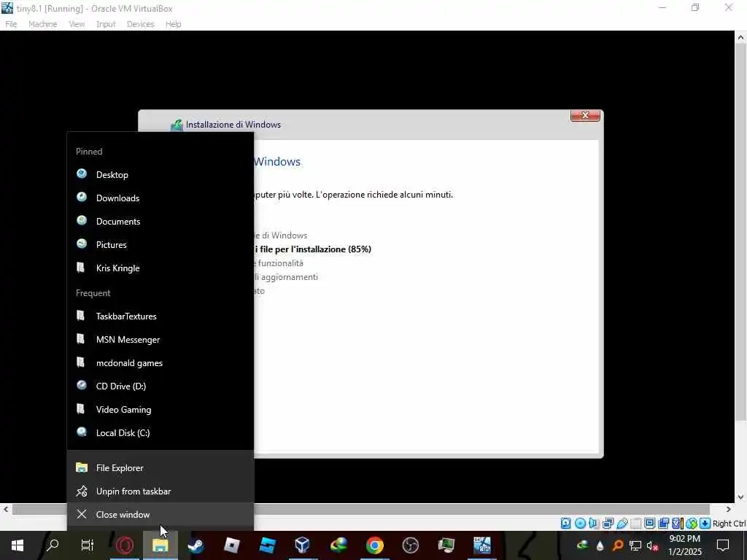Open network status tray icon
This screenshot has height=560, width=747.
click(635, 545)
